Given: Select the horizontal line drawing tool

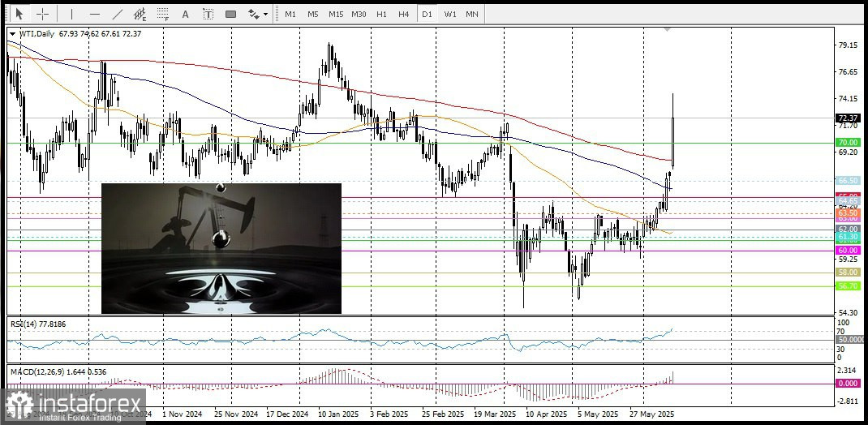Looking at the screenshot, I should coord(95,14).
